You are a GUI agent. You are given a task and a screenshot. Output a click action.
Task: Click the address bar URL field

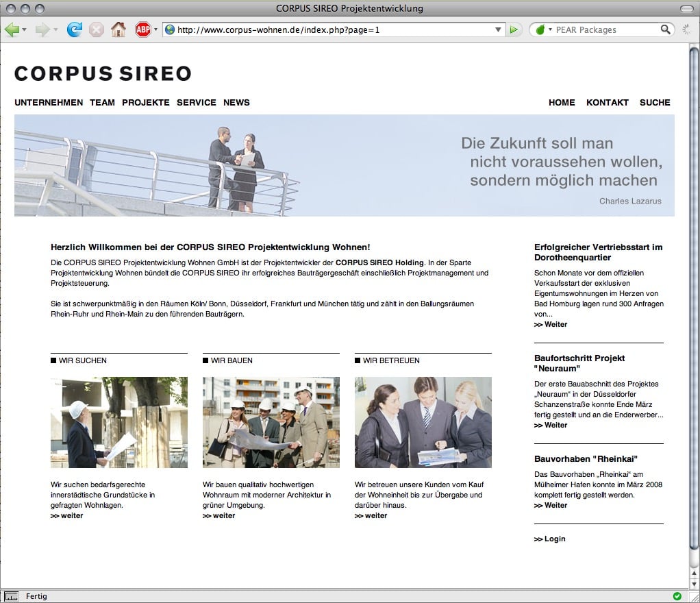coord(329,30)
